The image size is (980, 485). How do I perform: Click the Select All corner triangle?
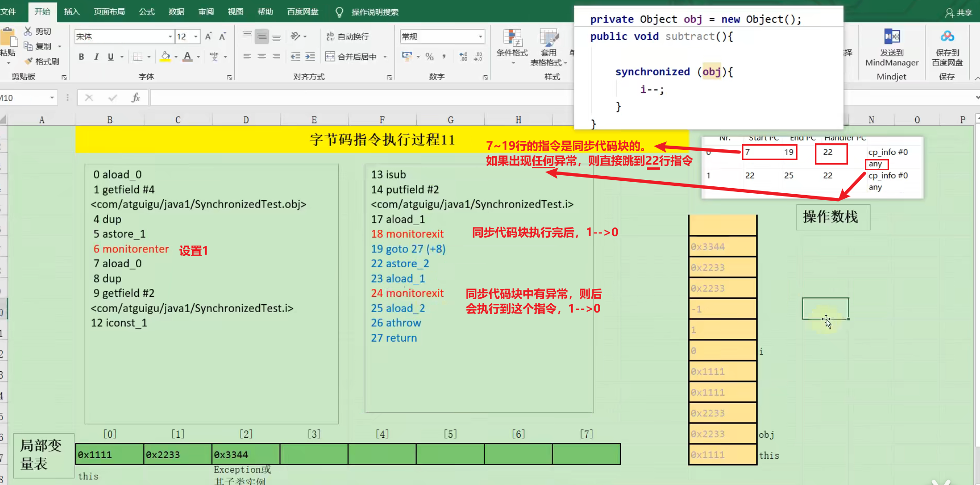(4, 120)
